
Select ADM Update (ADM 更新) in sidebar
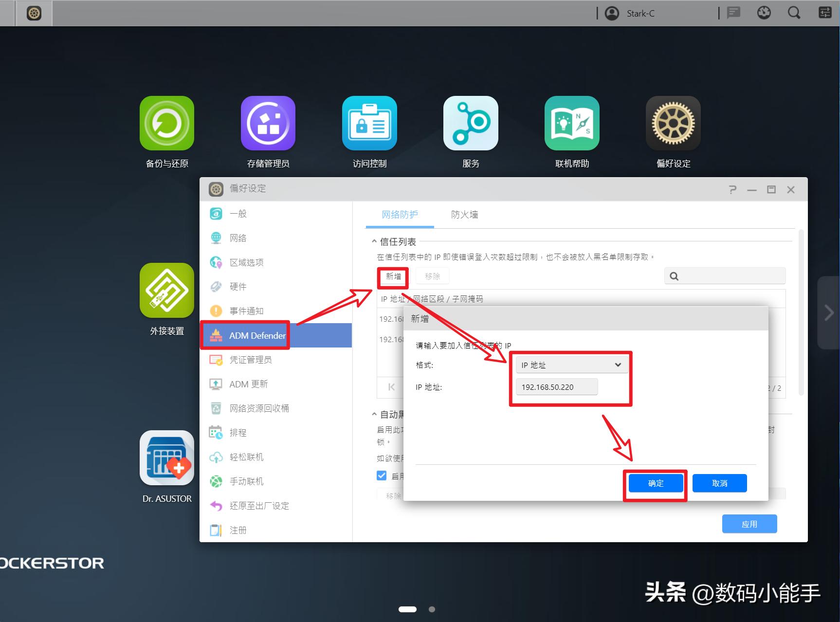[276, 384]
